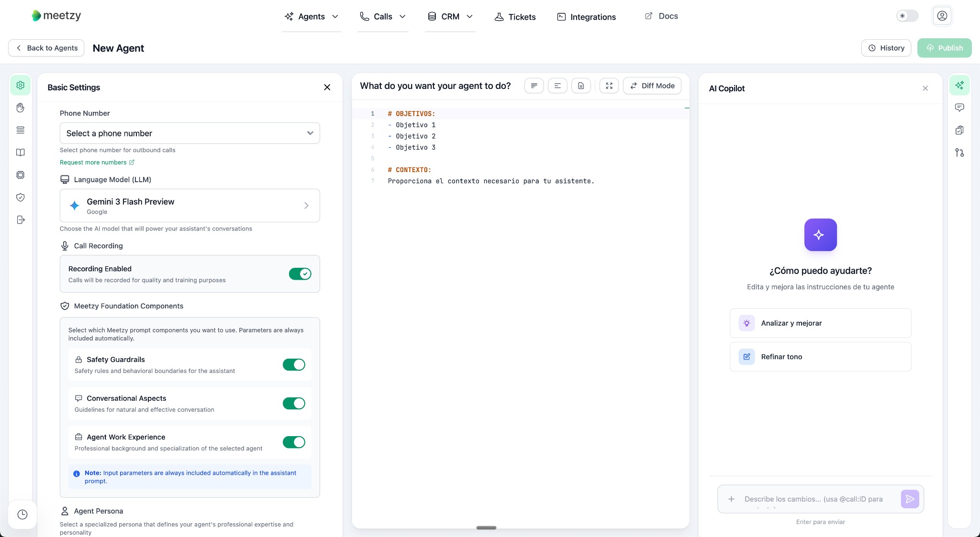Screen dimensions: 980x537
Task: Open the AI Copilot sparkle icon on the right rail
Action: [959, 85]
